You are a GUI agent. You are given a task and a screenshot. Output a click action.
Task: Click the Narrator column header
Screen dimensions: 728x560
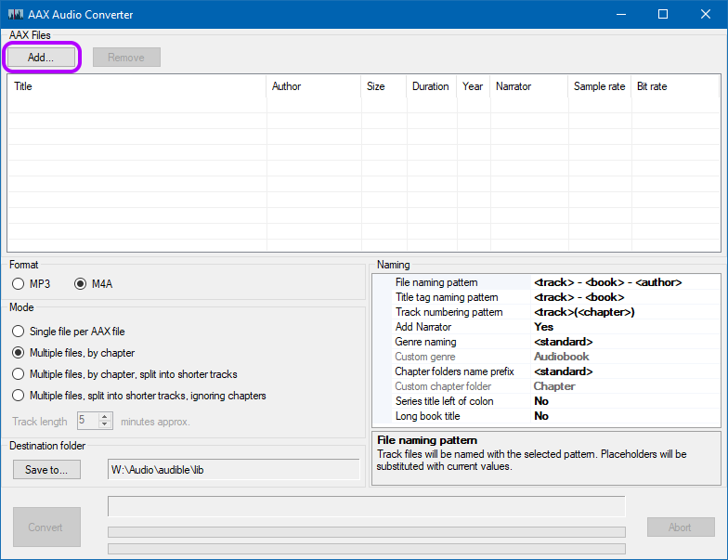click(x=527, y=86)
